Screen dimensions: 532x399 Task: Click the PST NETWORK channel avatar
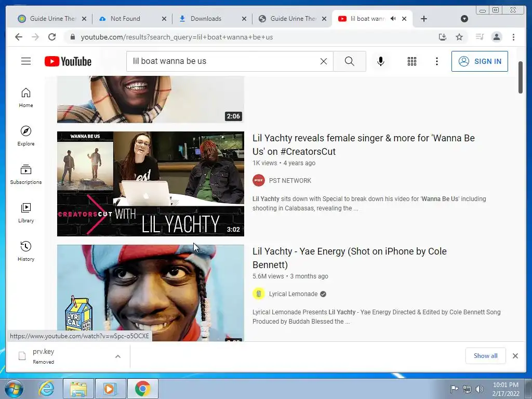[259, 180]
